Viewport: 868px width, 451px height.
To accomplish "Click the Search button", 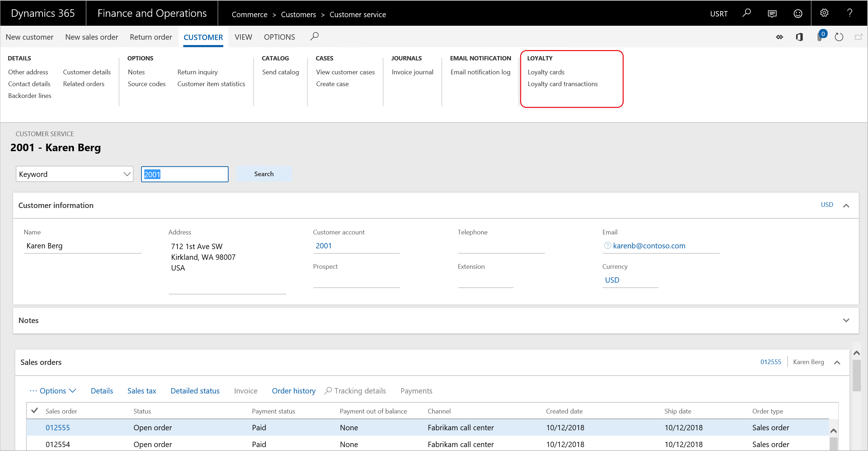I will coord(264,174).
